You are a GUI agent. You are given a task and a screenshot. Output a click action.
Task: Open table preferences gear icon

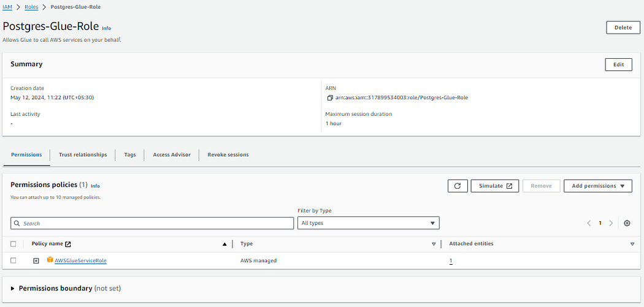click(627, 223)
